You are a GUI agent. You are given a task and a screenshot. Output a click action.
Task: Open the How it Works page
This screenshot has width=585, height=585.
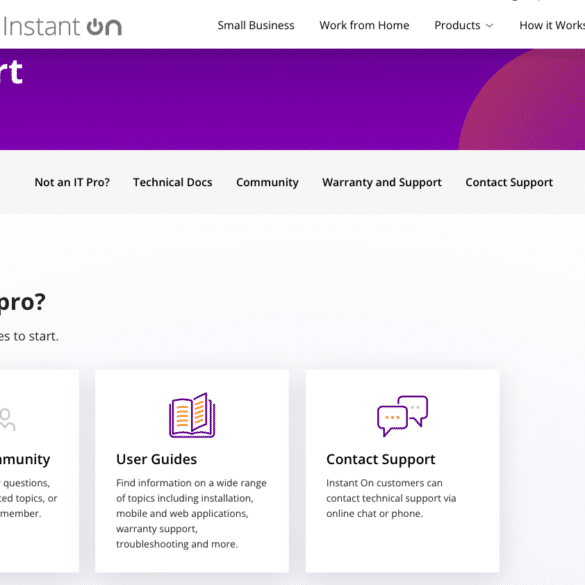pyautogui.click(x=552, y=25)
